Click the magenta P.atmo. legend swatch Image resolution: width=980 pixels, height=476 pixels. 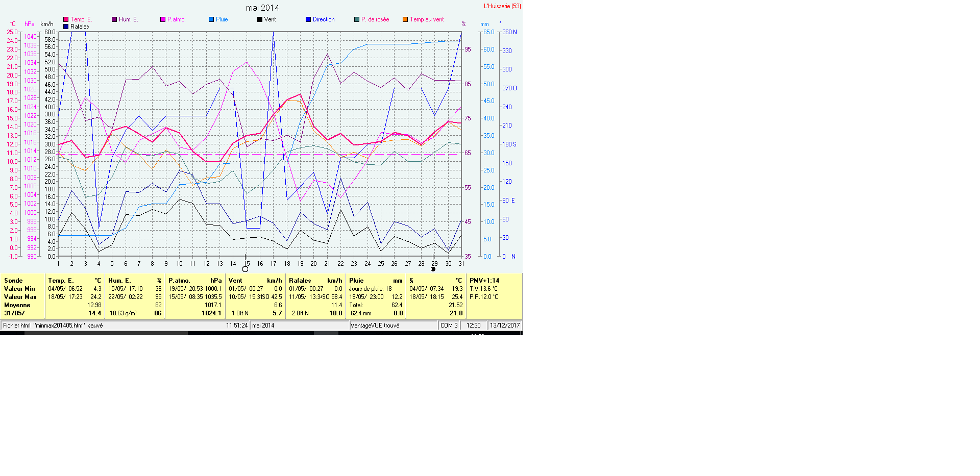click(163, 19)
